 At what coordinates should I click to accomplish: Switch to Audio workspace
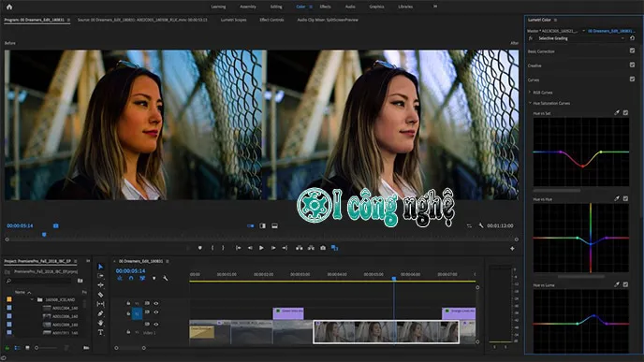point(350,7)
